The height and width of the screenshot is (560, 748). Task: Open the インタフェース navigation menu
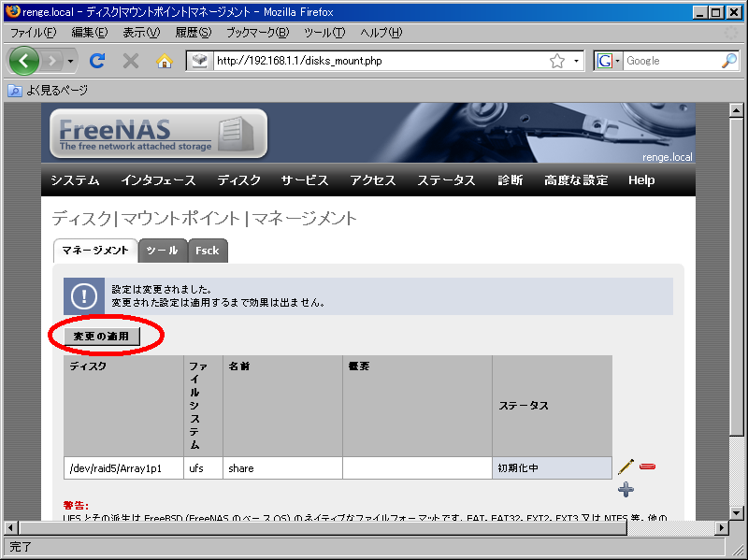158,179
